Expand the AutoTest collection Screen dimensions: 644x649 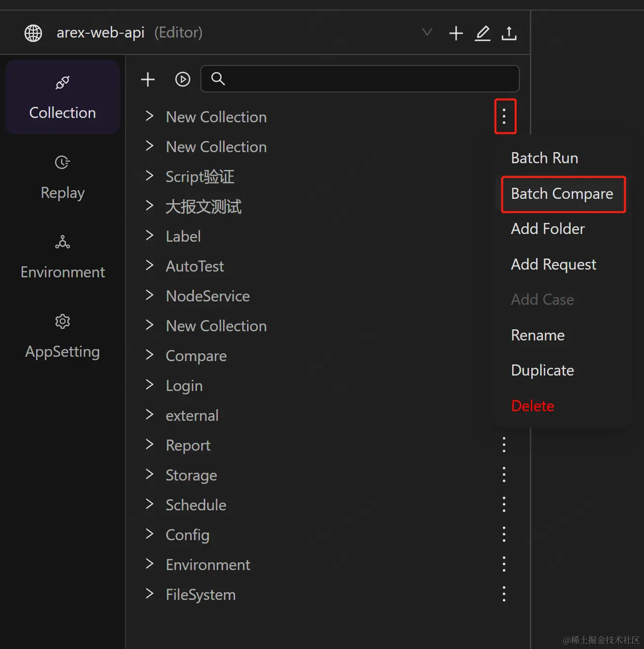click(x=149, y=266)
